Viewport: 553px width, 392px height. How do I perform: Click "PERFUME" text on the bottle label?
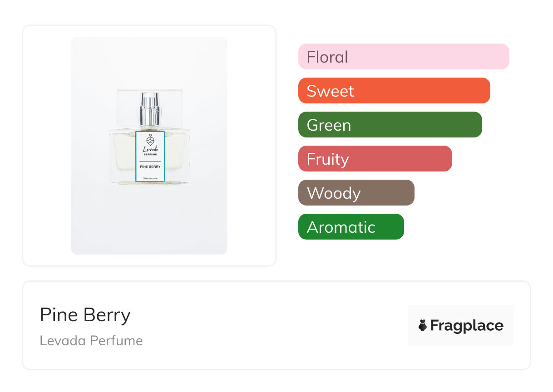pos(150,154)
